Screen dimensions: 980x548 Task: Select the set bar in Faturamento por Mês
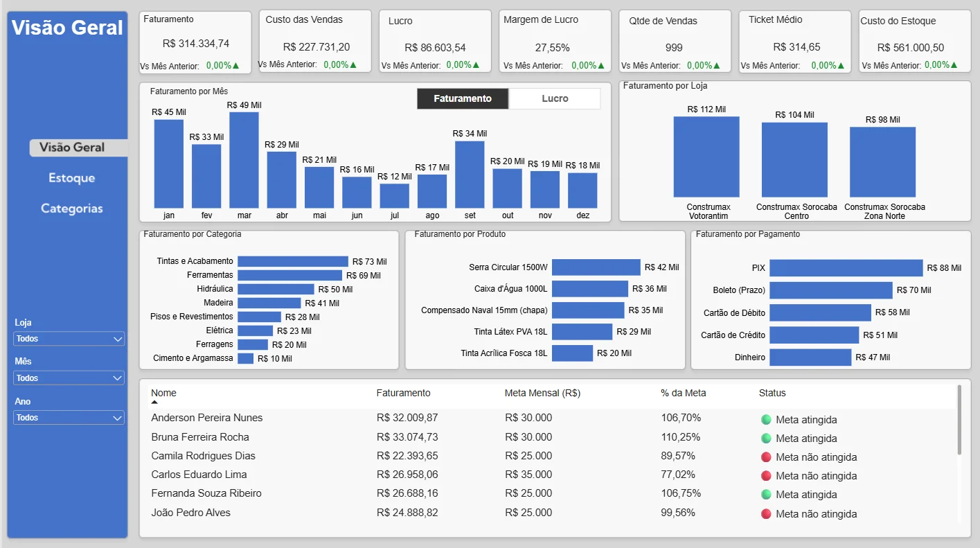point(470,175)
